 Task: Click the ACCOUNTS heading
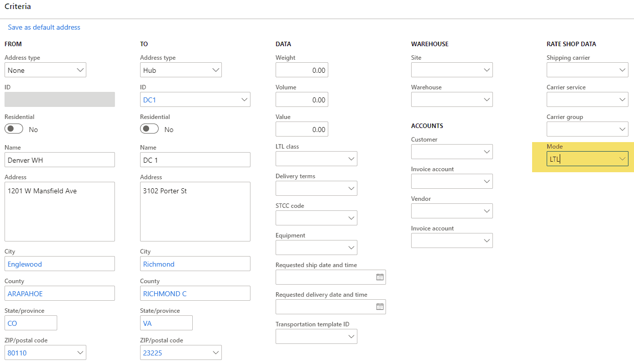tap(427, 126)
